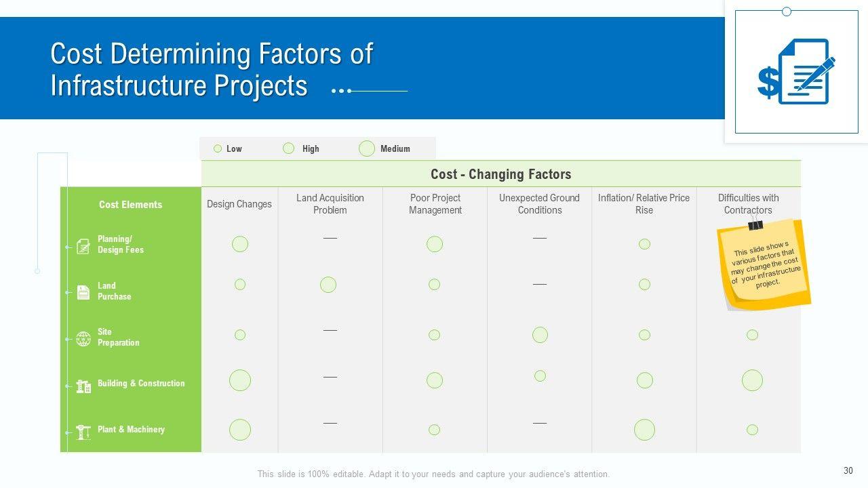Click the Low legend circle
Image resolution: width=868 pixels, height=488 pixels.
218,148
